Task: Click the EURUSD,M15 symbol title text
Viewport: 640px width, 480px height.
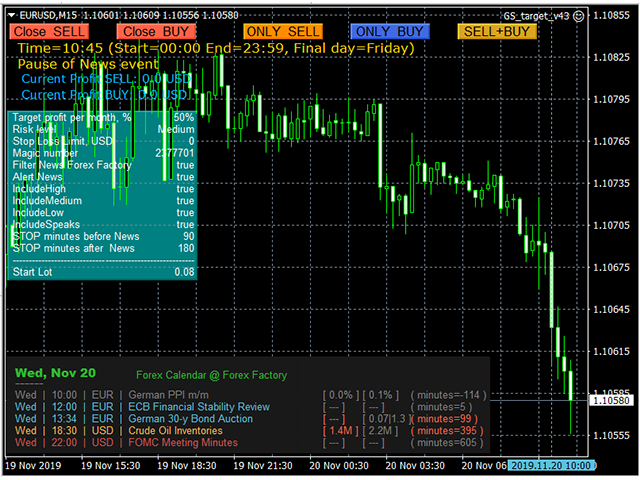Action: [48, 16]
